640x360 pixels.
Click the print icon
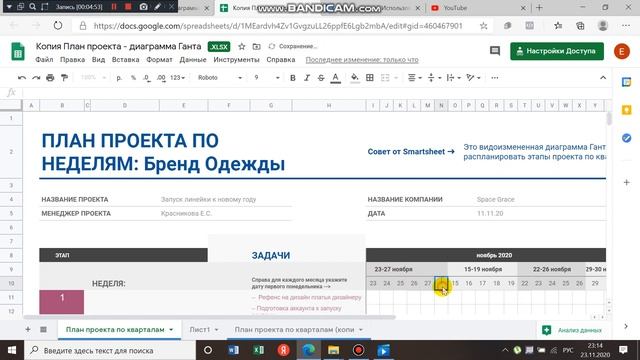click(50, 78)
